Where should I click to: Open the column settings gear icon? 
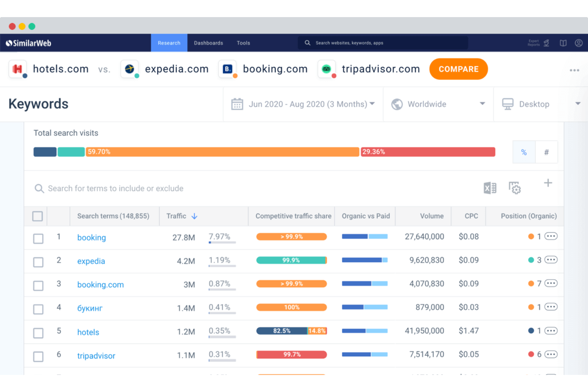[x=514, y=188]
